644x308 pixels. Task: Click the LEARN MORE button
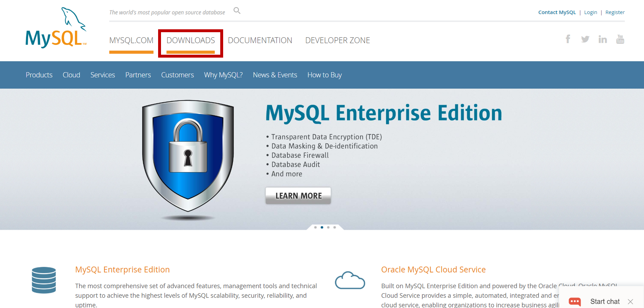[x=298, y=196]
